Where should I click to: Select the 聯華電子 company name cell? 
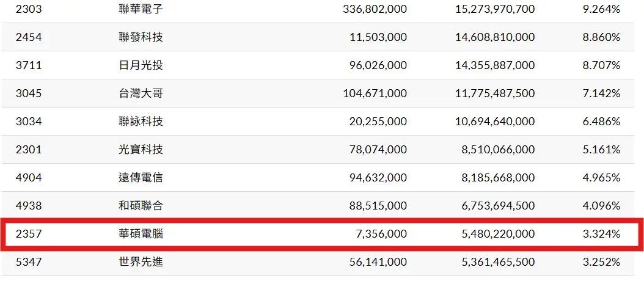pyautogui.click(x=141, y=9)
